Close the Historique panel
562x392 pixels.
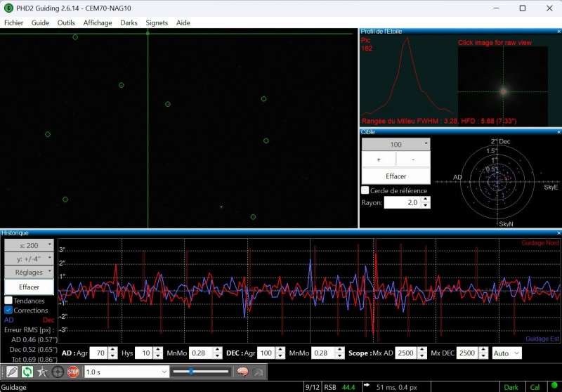pyautogui.click(x=558, y=233)
